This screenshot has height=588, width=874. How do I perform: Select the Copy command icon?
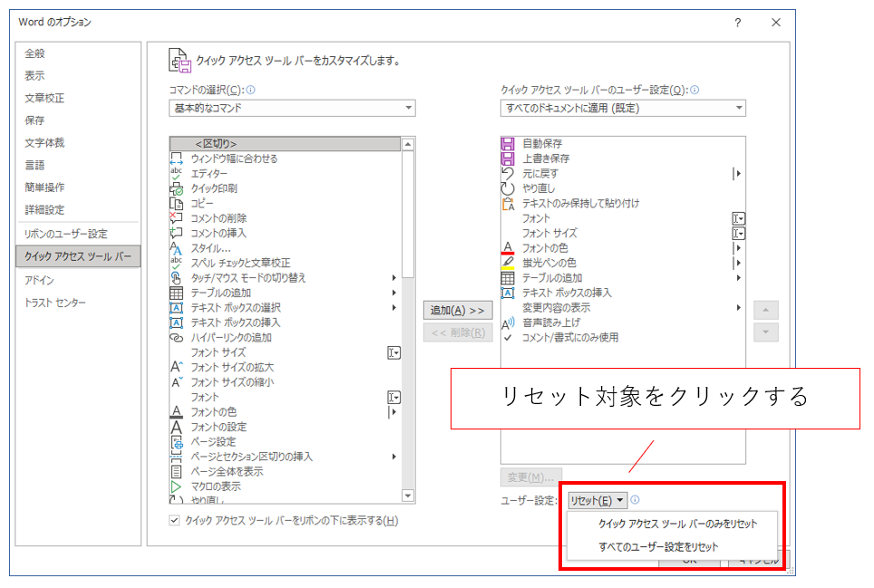(177, 203)
